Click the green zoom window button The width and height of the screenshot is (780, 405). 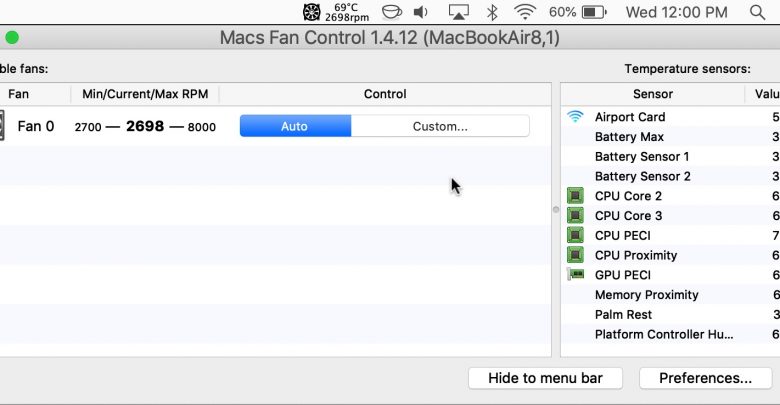(12, 38)
